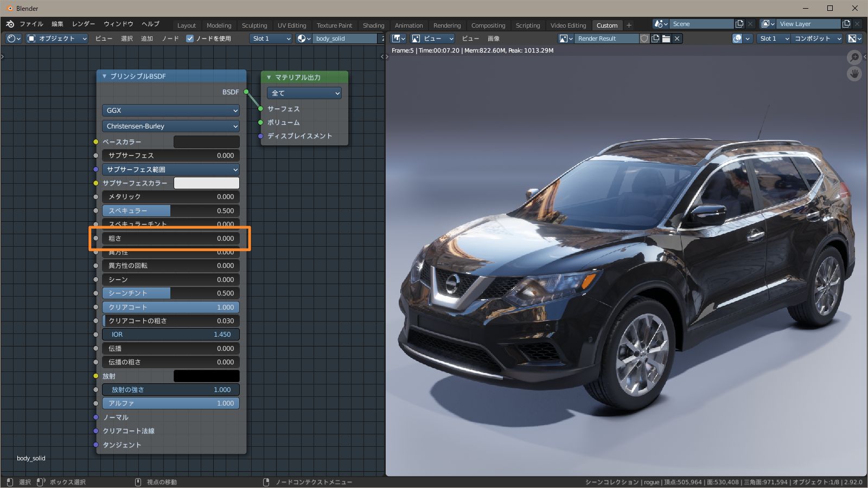
Task: Click the pan hand gizmo
Action: (854, 74)
